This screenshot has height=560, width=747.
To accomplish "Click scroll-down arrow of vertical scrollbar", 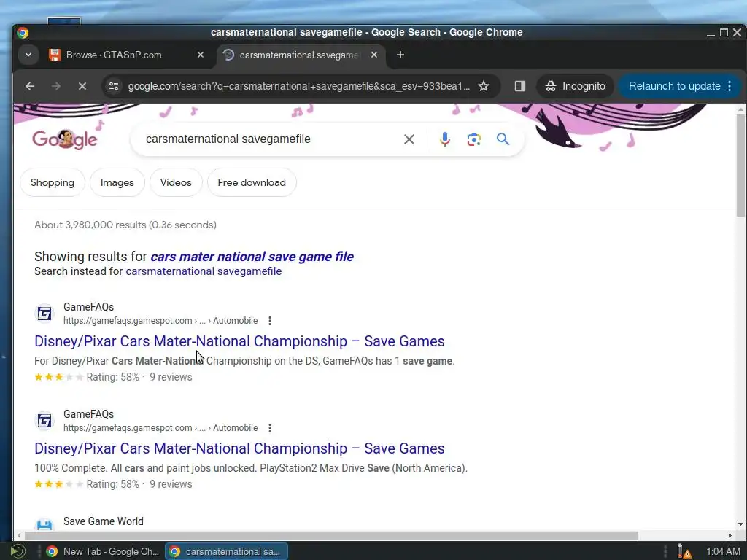I will [x=740, y=524].
